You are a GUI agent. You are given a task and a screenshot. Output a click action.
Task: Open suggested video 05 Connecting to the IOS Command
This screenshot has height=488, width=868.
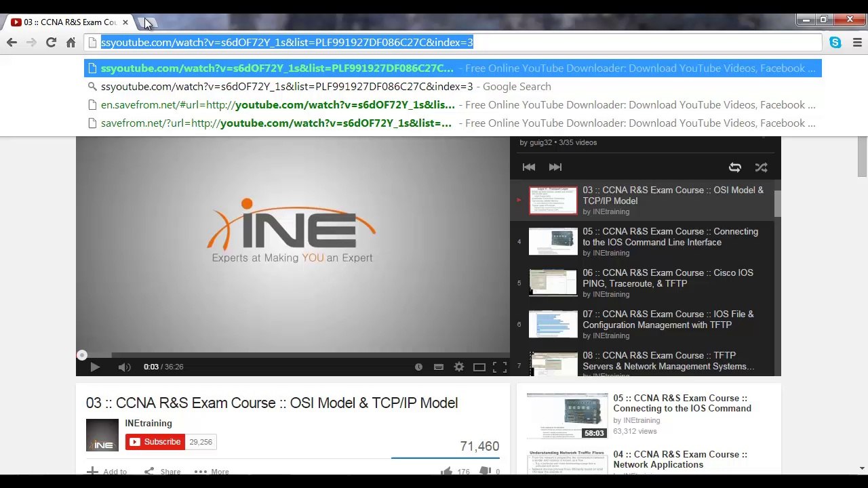(x=682, y=403)
